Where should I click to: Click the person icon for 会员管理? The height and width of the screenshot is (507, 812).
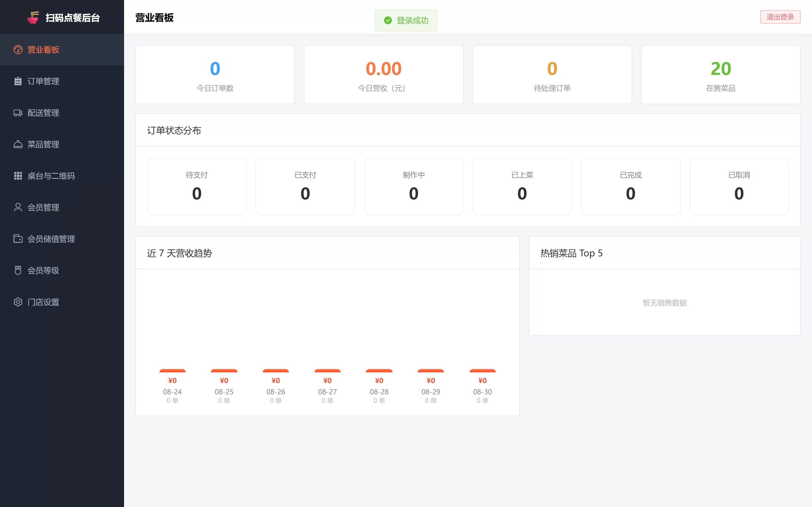pos(18,207)
